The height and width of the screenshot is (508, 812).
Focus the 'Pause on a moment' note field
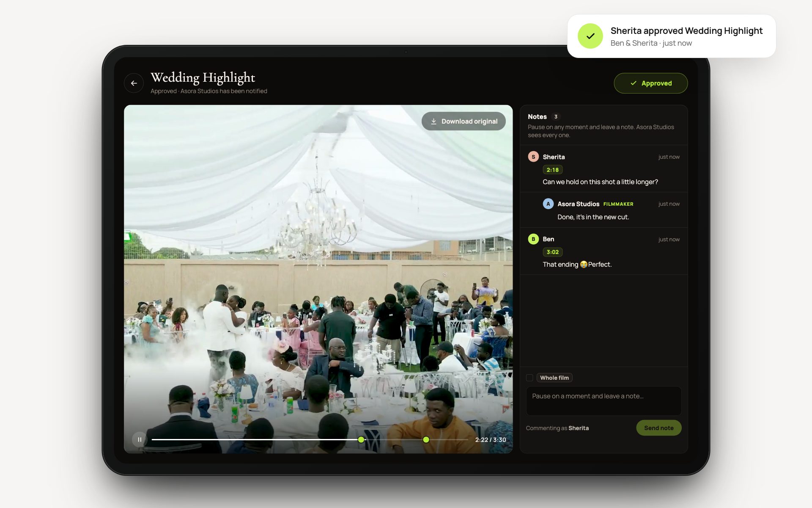[604, 401]
